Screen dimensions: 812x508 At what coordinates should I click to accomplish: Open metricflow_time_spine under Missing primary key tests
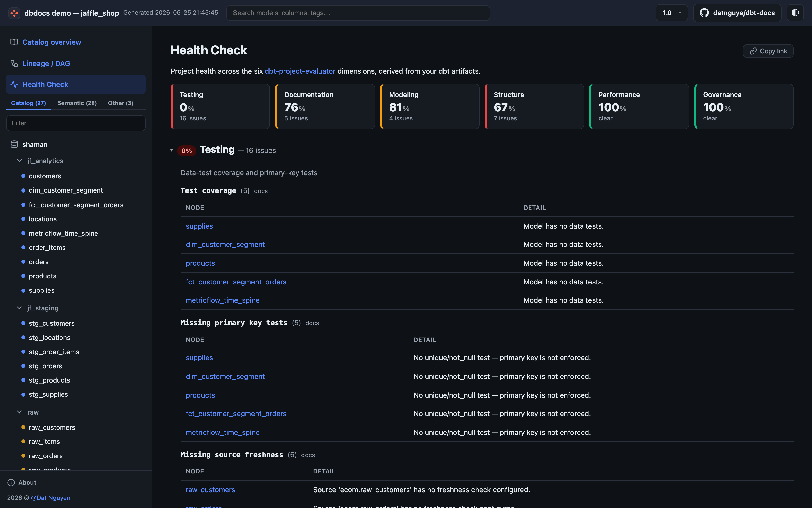click(223, 432)
